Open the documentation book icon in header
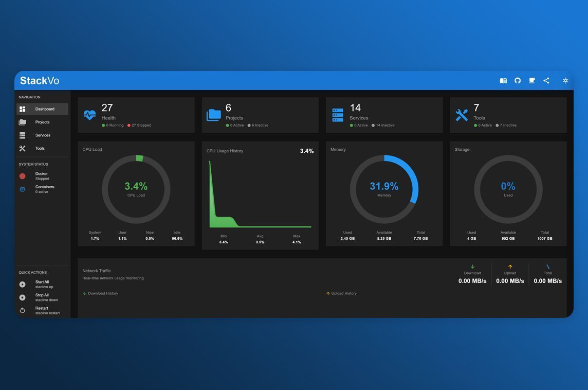The image size is (588, 390). (503, 81)
